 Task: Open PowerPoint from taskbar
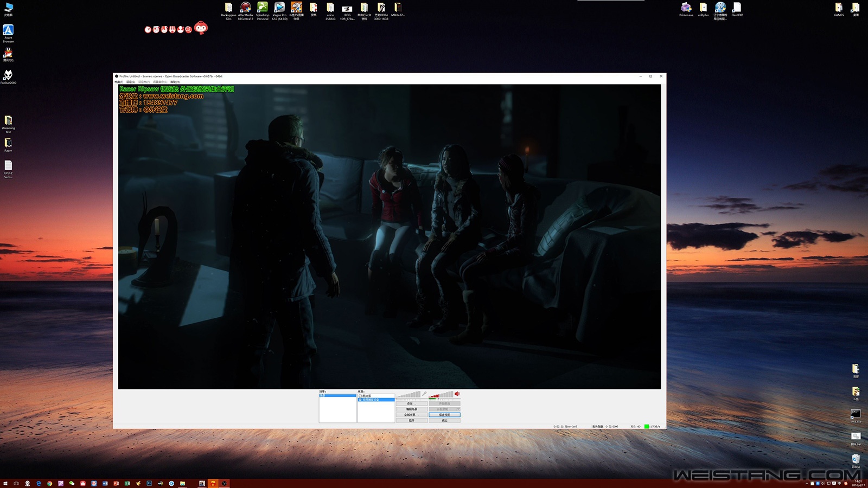point(116,483)
